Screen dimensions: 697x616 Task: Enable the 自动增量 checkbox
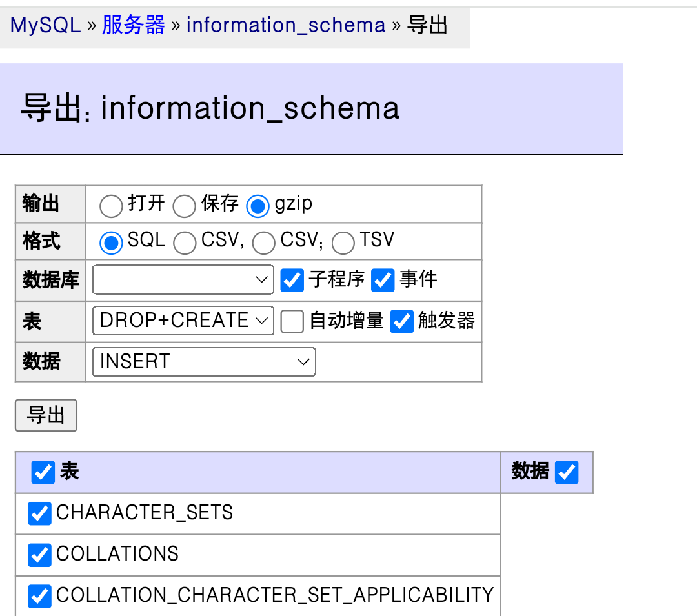pyautogui.click(x=292, y=321)
